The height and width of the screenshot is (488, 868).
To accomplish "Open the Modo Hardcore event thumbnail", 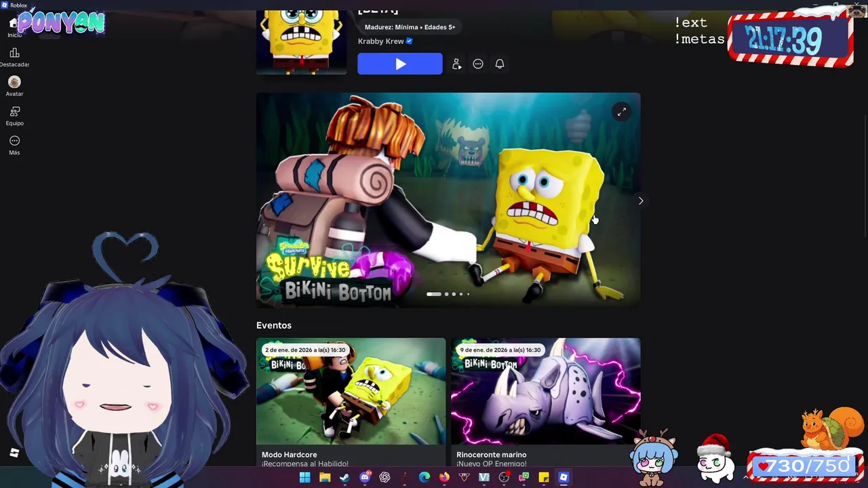I will (351, 391).
